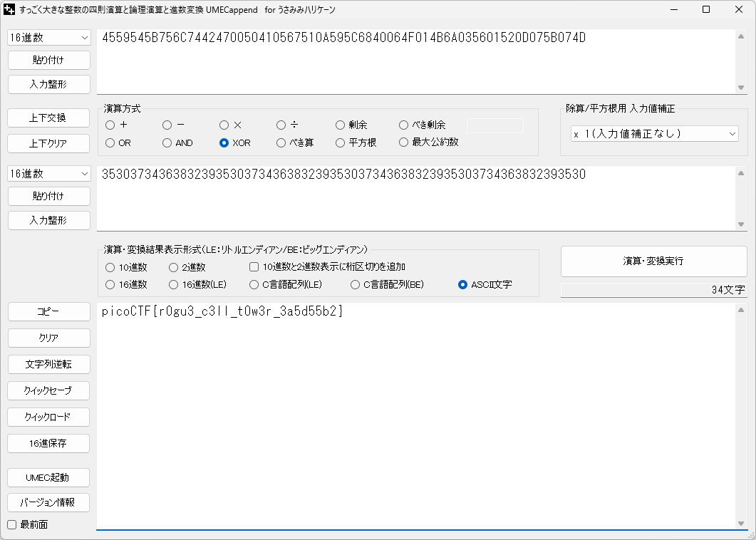Click the result area scrollbar down arrow

[x=741, y=524]
